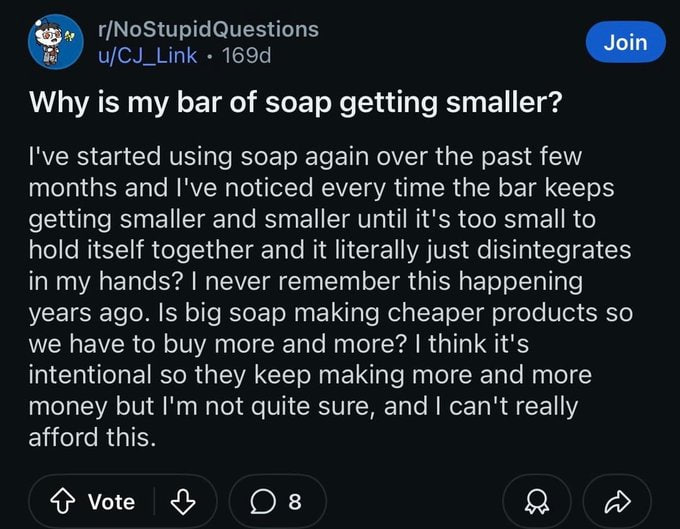
Task: Click the comment speech bubble icon
Action: click(260, 501)
